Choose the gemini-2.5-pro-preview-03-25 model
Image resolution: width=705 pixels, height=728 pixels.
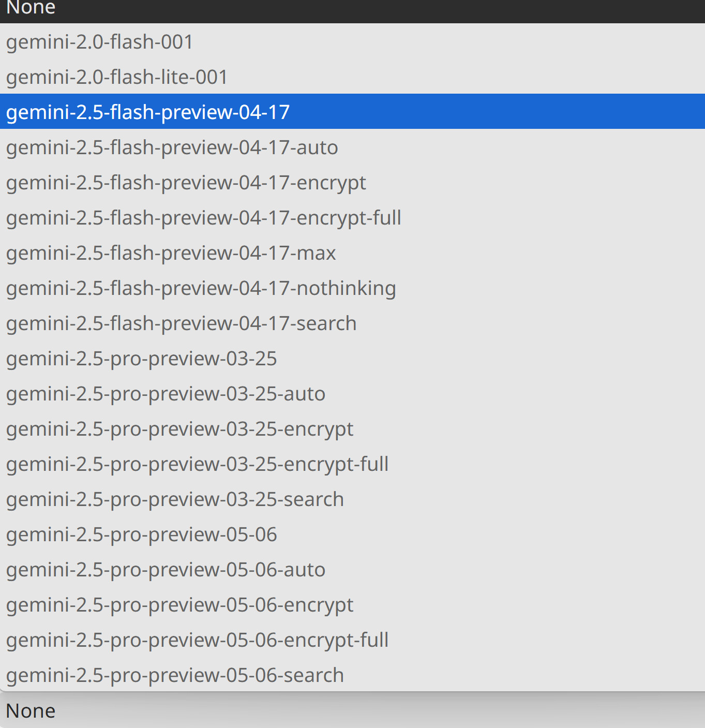[x=141, y=359]
